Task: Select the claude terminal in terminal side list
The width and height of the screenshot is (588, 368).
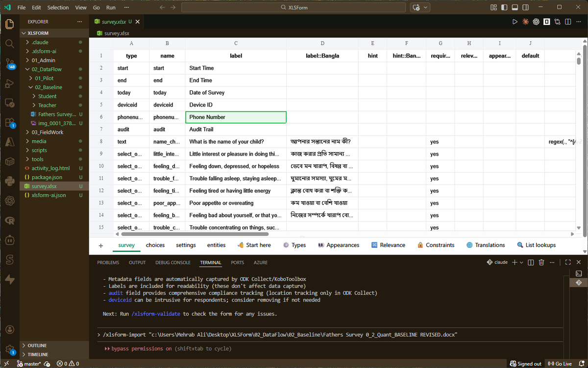Action: (x=579, y=283)
